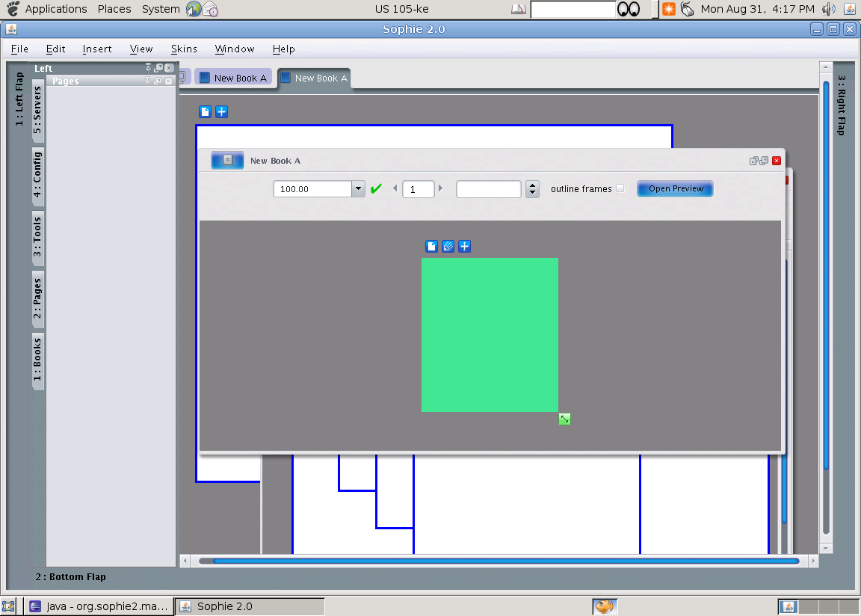
Task: Click the New Book A window's book icon
Action: (227, 160)
